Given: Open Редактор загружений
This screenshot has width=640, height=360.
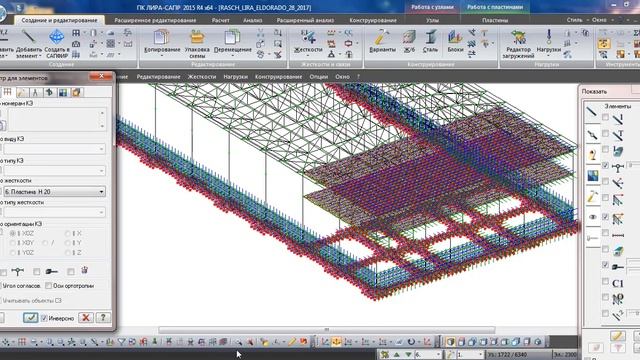Looking at the screenshot, I should [518, 43].
